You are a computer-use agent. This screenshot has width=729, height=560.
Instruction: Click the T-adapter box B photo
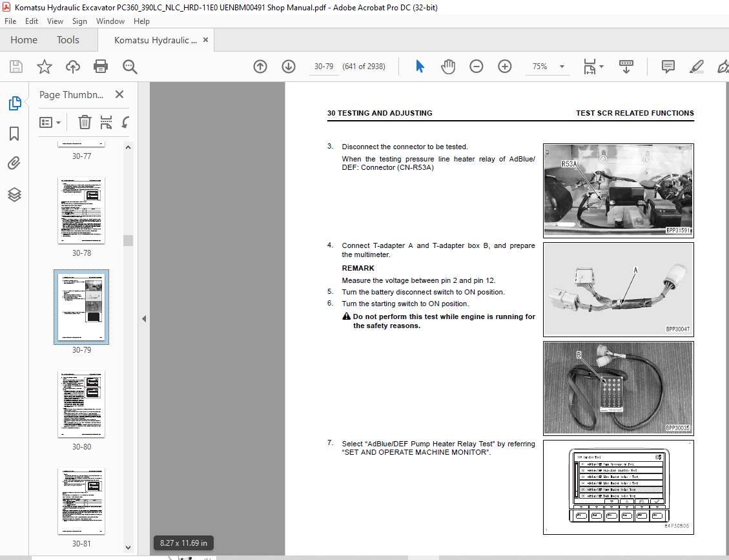click(619, 388)
